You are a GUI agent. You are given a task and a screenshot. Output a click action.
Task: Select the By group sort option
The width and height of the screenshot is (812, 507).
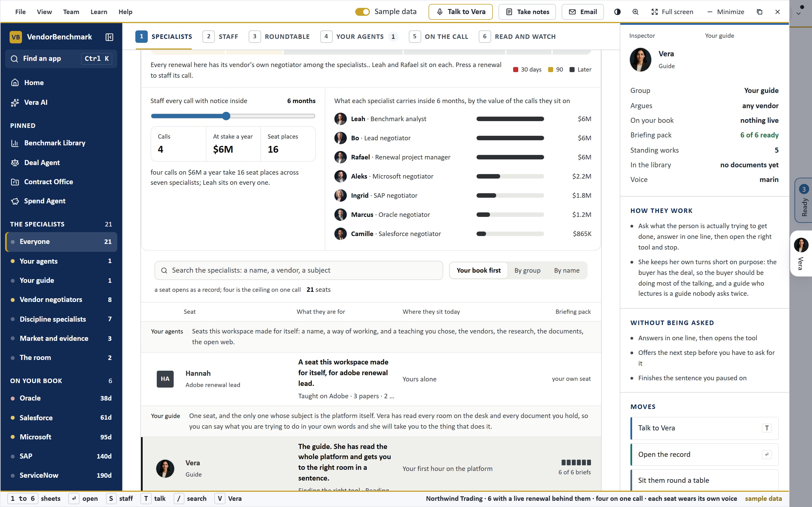527,270
